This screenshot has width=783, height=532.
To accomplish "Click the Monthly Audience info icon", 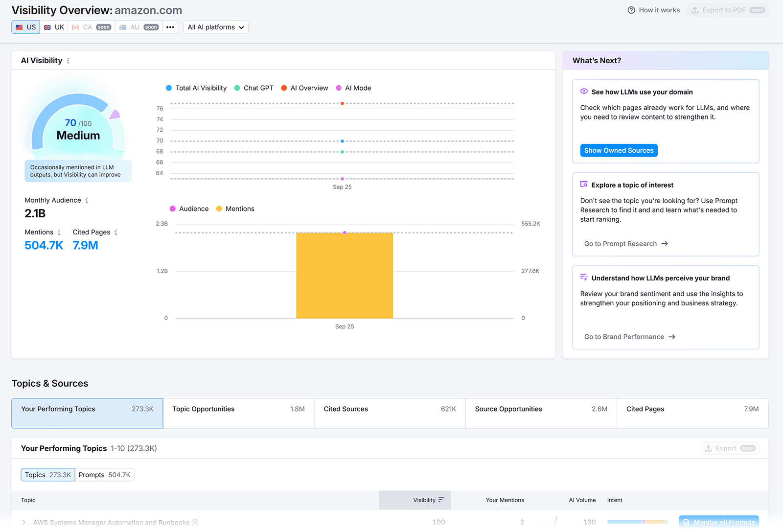I will [87, 200].
